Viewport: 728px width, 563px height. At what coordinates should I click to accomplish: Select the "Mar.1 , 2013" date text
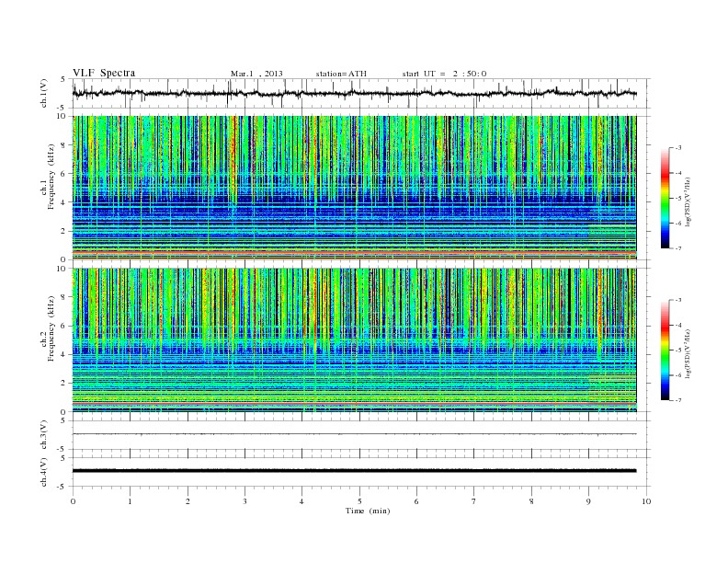pyautogui.click(x=256, y=74)
